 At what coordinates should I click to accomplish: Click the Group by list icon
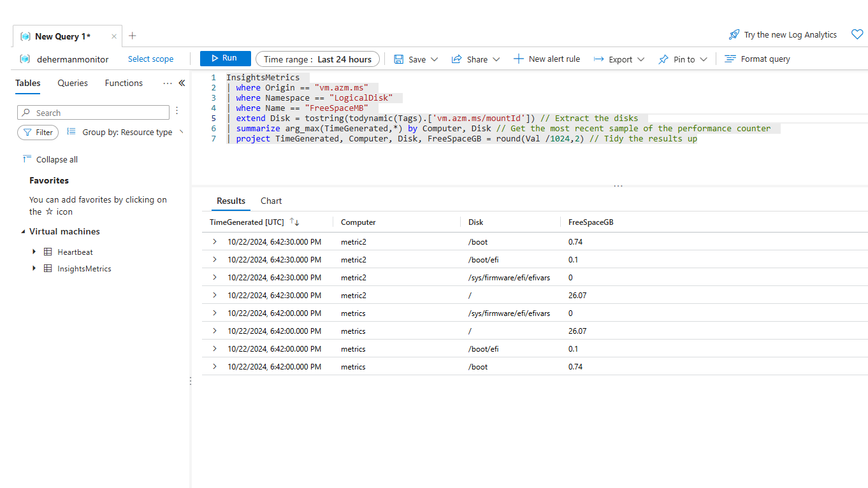(x=71, y=132)
